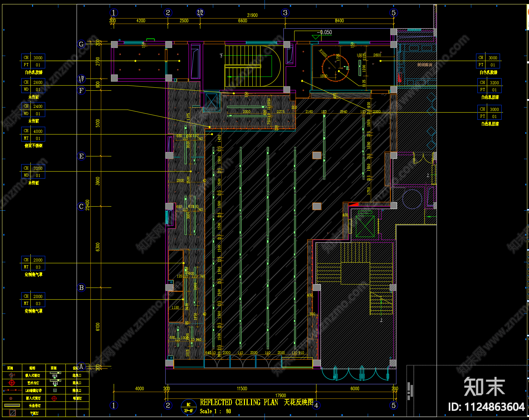Click the R1000 radius label
529x420 pixels.
point(323,53)
